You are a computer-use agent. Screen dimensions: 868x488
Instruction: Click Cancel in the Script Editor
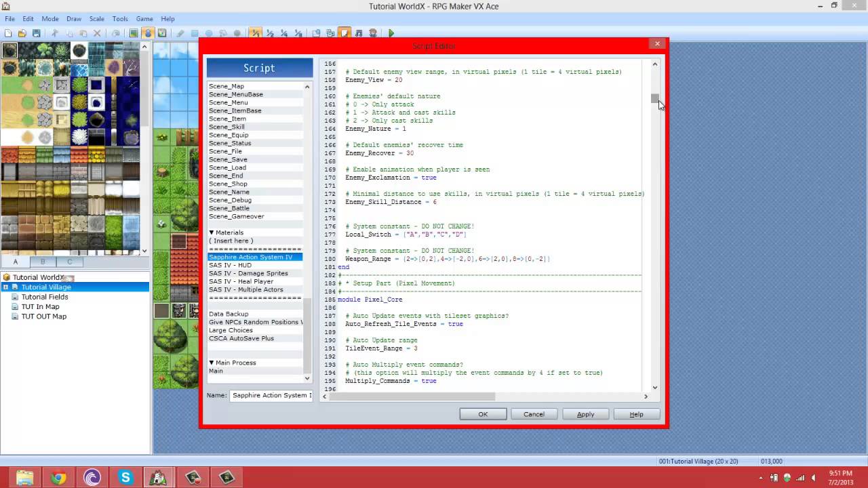pos(534,414)
